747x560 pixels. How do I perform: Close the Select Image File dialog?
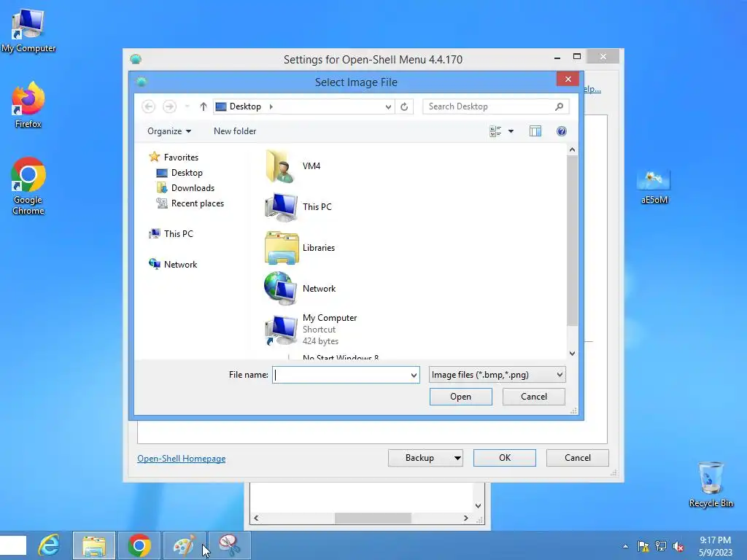pyautogui.click(x=568, y=79)
